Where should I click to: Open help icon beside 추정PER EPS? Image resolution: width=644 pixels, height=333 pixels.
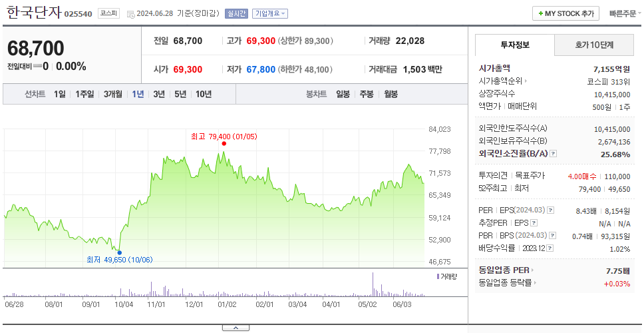click(534, 223)
